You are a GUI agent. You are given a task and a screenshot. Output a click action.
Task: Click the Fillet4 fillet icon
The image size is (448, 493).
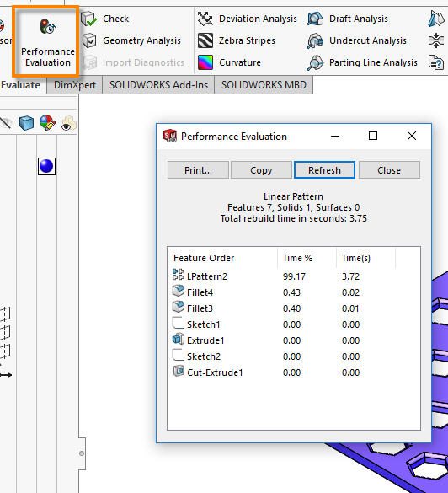click(179, 291)
